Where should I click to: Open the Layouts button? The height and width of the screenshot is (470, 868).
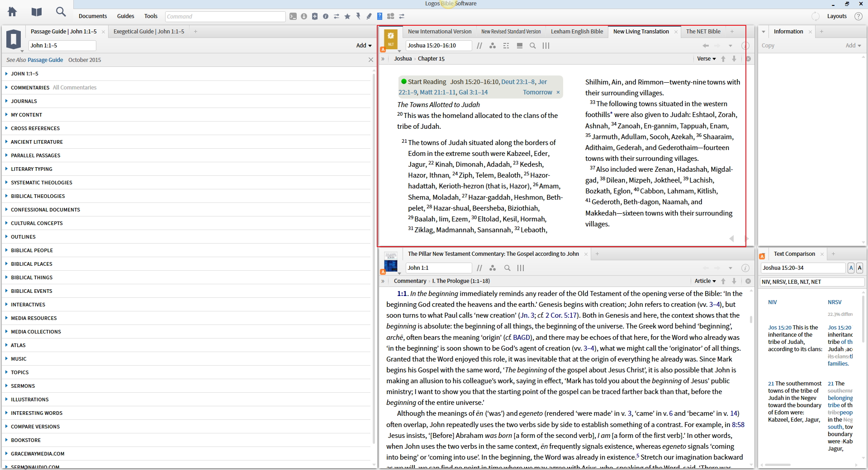[x=837, y=16]
